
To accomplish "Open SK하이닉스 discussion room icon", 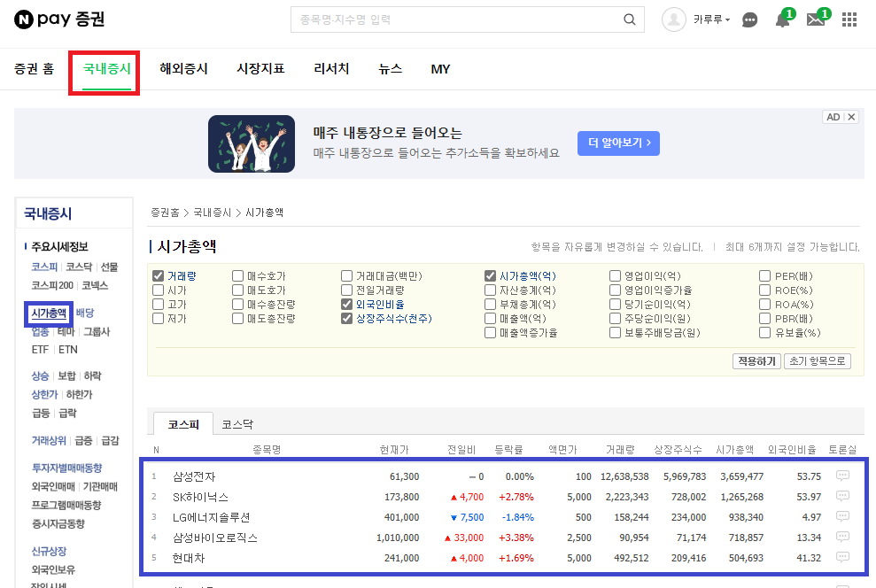I will 842,496.
